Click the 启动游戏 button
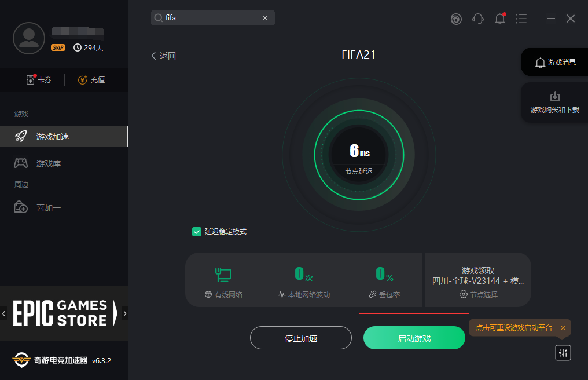This screenshot has height=380, width=588. tap(414, 338)
